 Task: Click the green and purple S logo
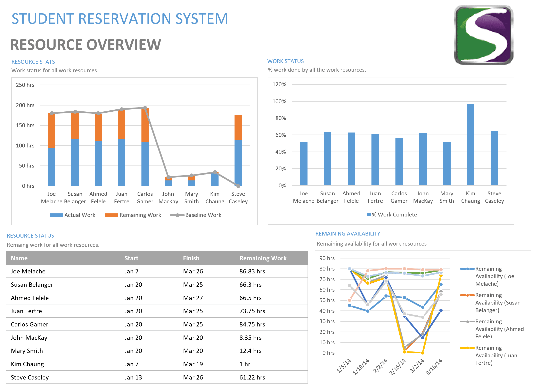click(x=484, y=35)
